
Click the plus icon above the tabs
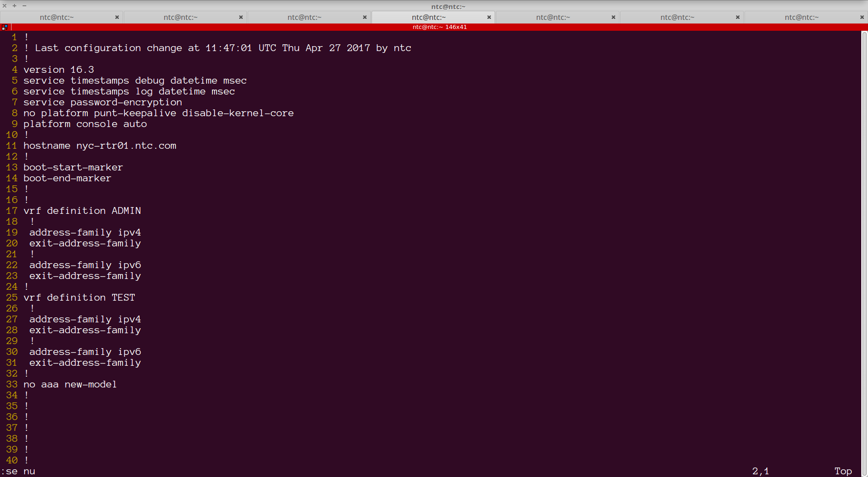point(14,6)
